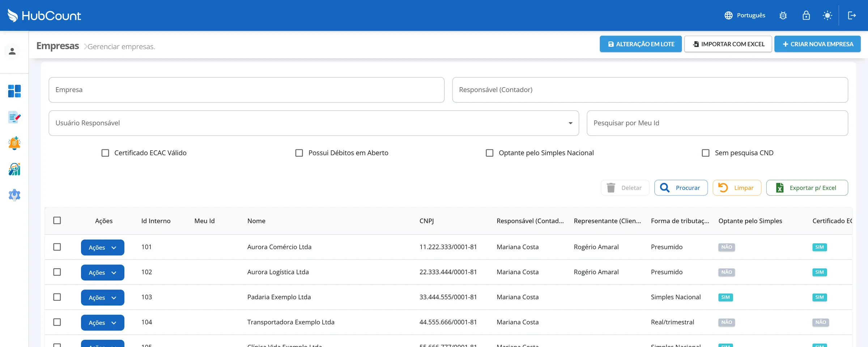Screen dimensions: 868x347
Task: Open the dashboard tiles icon in sidebar
Action: (14, 91)
